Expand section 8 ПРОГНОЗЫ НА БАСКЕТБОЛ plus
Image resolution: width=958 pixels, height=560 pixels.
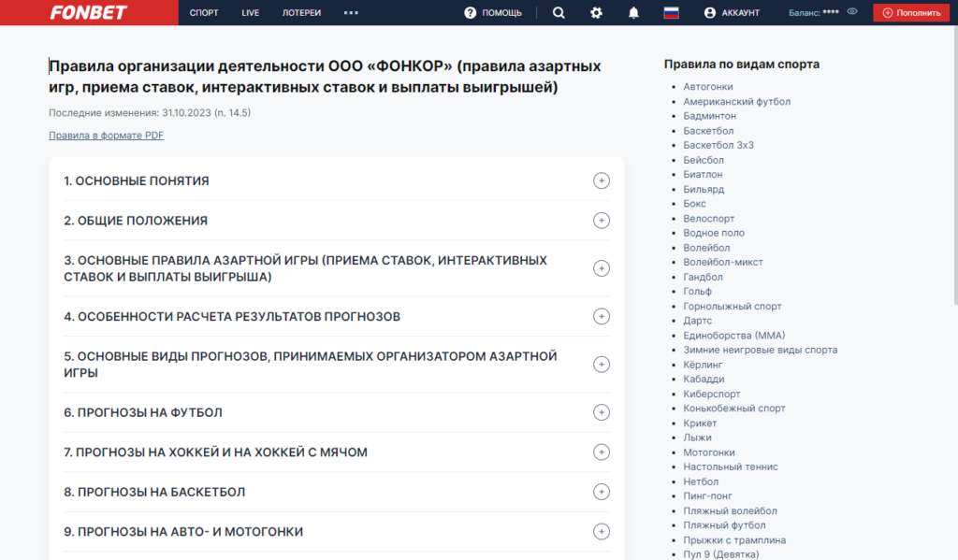point(602,492)
